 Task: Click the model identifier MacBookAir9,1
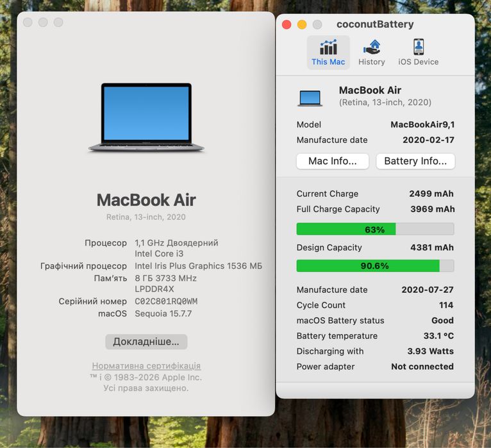pos(422,124)
